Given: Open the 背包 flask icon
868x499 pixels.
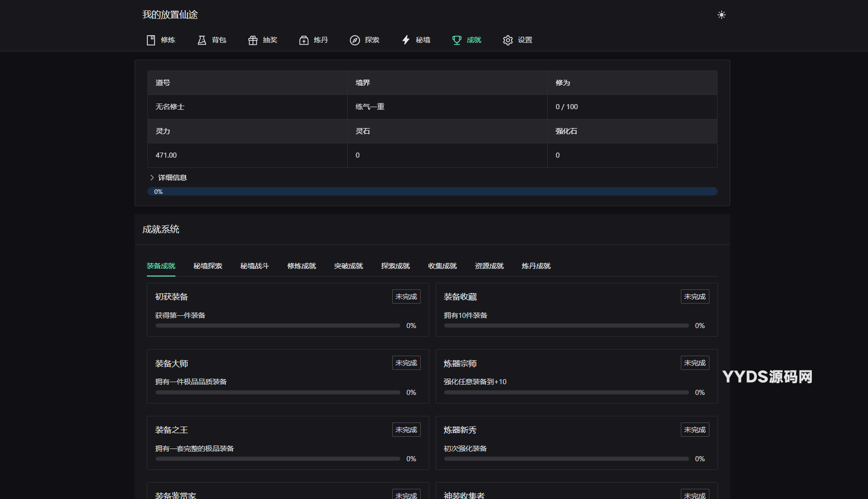Looking at the screenshot, I should click(x=202, y=40).
